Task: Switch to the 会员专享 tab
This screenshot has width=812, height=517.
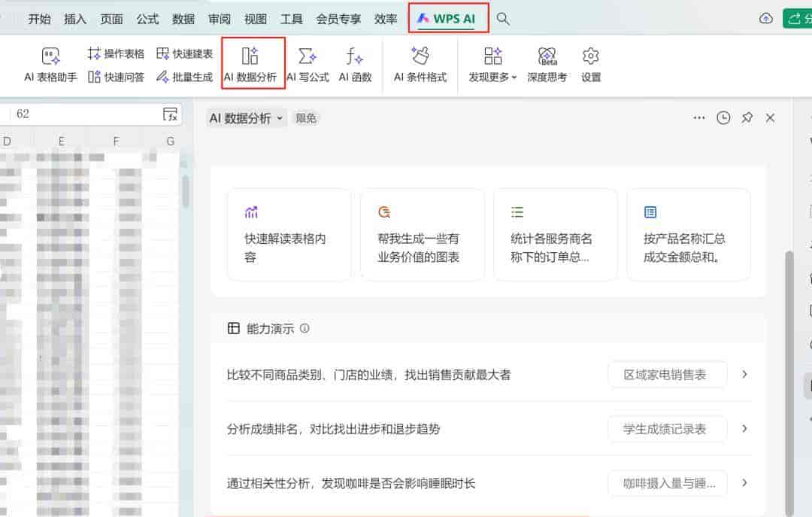Action: [x=338, y=19]
